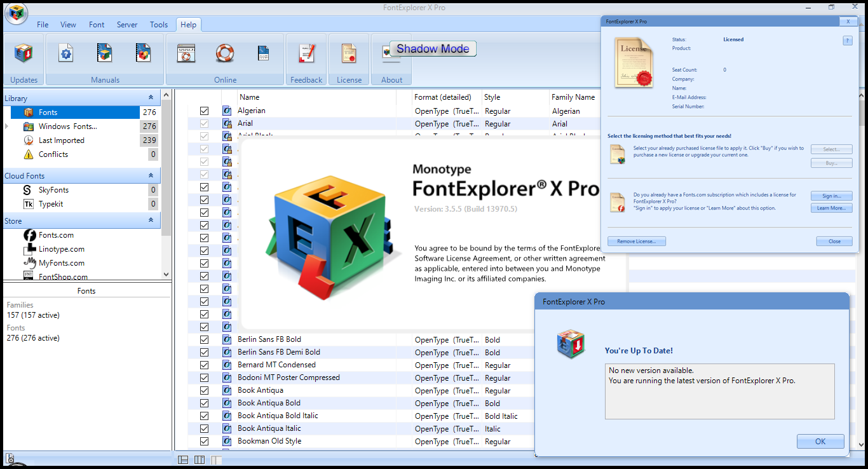Open the Server tab
Image resolution: width=868 pixels, height=469 pixels.
click(x=127, y=25)
